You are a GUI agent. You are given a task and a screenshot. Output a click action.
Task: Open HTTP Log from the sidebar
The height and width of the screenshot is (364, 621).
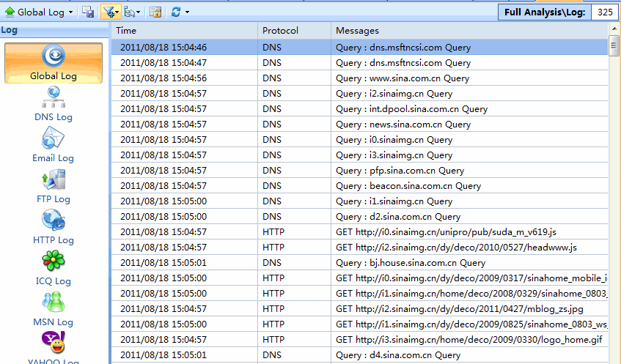54,227
